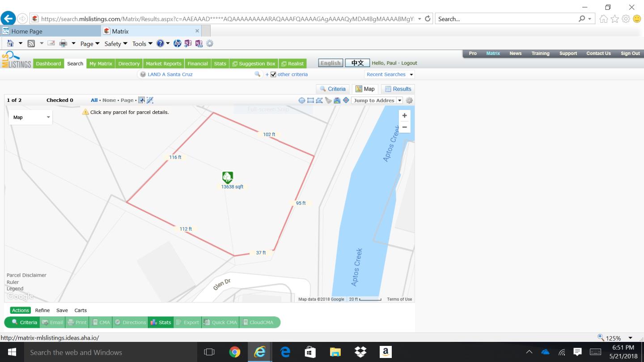Click the Stats action button

(x=161, y=322)
